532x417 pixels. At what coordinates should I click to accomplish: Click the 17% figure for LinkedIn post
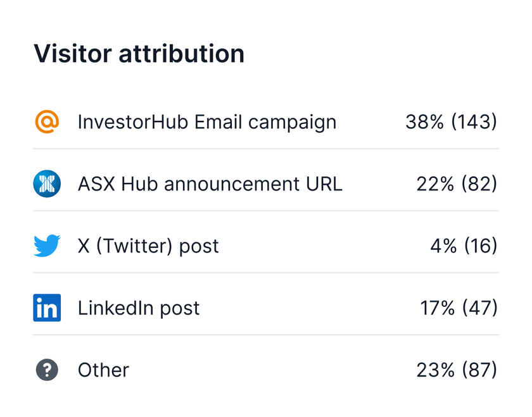437,308
